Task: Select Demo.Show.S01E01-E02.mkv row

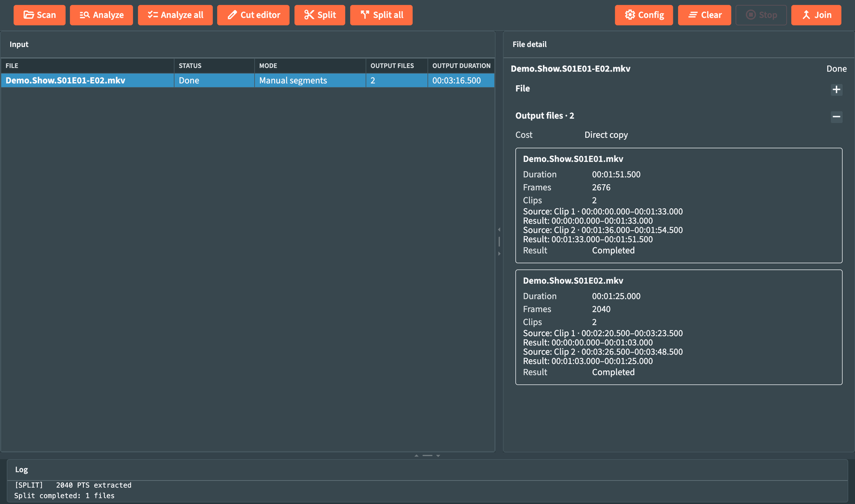Action: [x=248, y=81]
